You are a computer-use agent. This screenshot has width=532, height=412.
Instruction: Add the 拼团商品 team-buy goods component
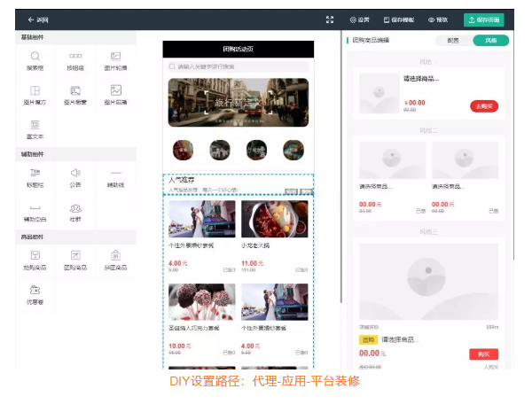pyautogui.click(x=115, y=260)
